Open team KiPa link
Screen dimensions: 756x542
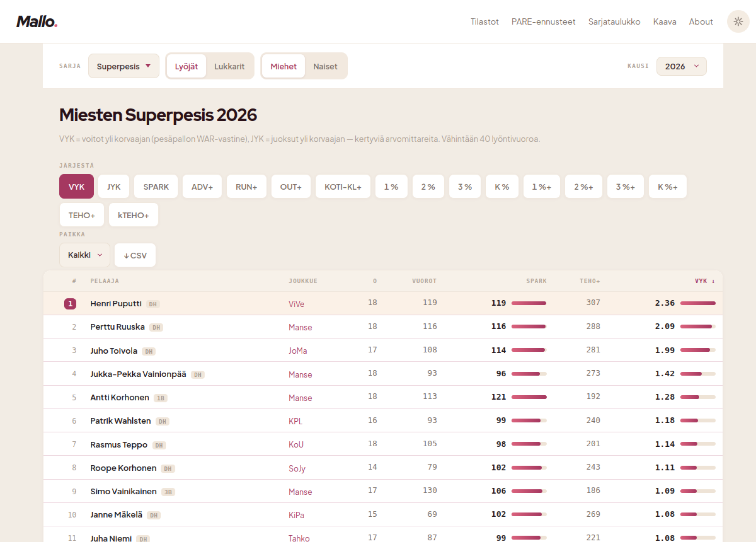pos(296,515)
